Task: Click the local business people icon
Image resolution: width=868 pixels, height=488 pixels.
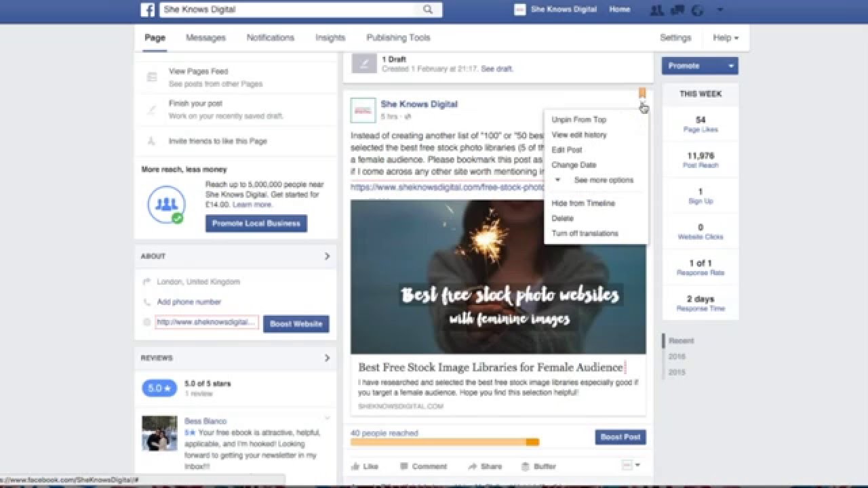Action: click(166, 204)
